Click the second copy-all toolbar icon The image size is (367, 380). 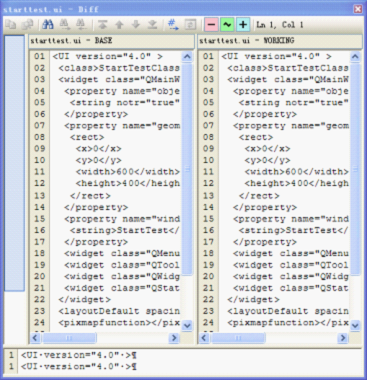click(x=27, y=25)
